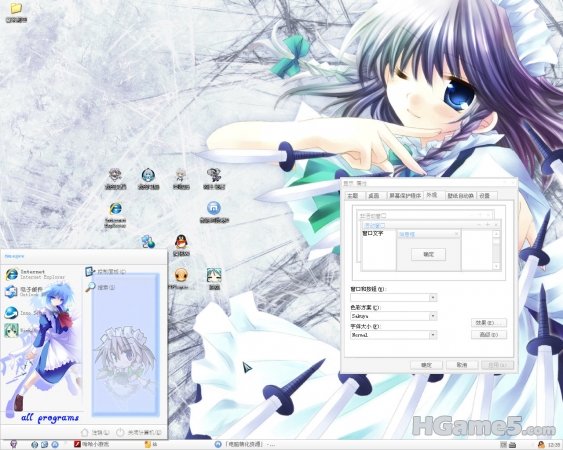Viewport: 563px width, 450px height.
Task: Click all programs in the start menu
Action: coord(50,418)
